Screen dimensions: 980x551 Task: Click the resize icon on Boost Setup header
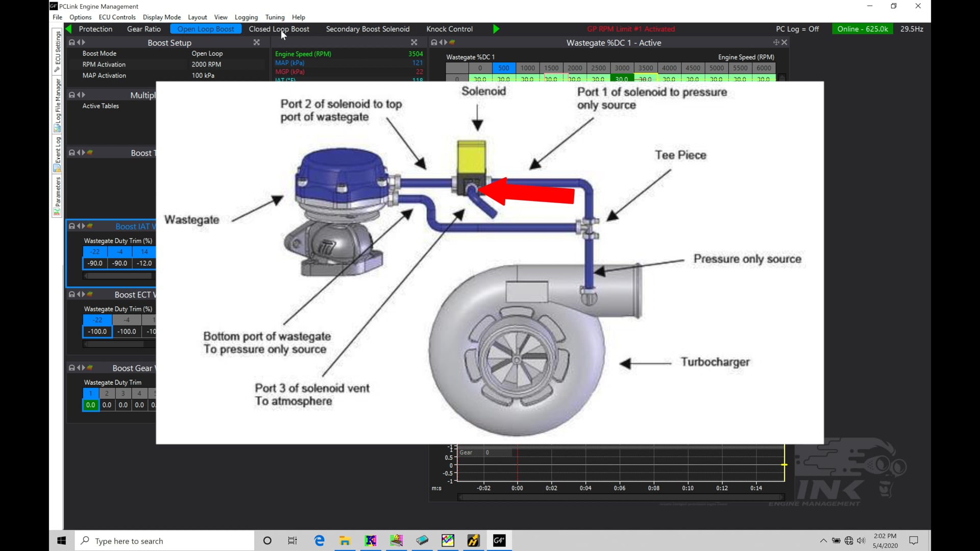(x=256, y=42)
